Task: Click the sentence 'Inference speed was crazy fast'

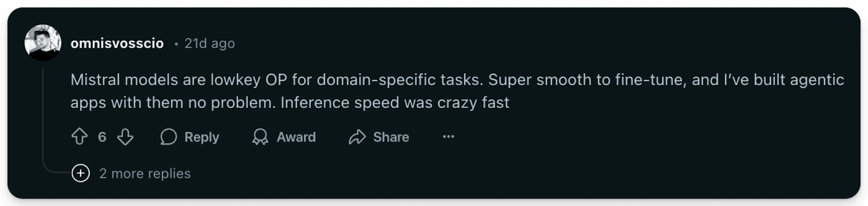Action: (x=395, y=103)
